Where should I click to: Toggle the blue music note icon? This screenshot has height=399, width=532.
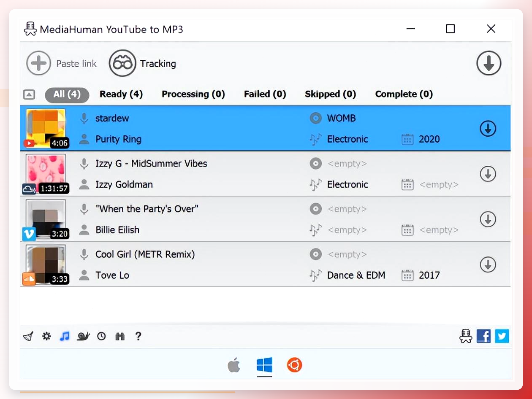point(64,336)
